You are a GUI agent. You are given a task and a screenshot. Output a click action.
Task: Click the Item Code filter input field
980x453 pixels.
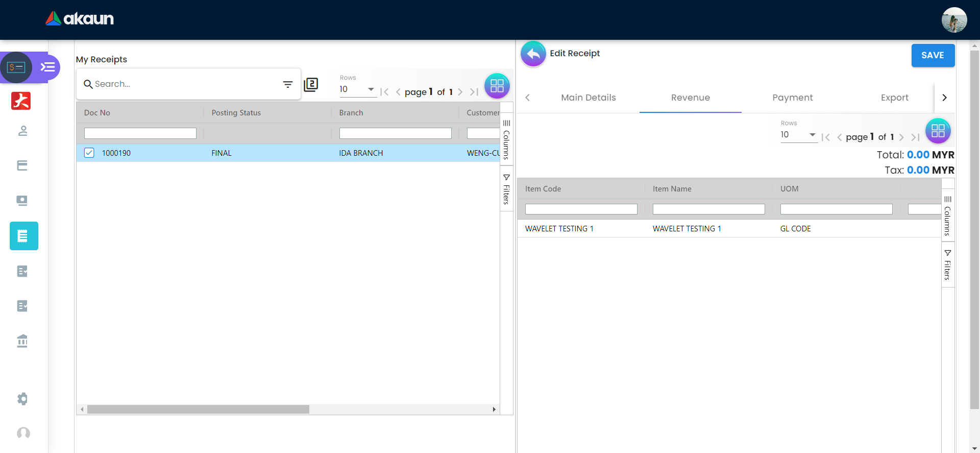point(581,209)
